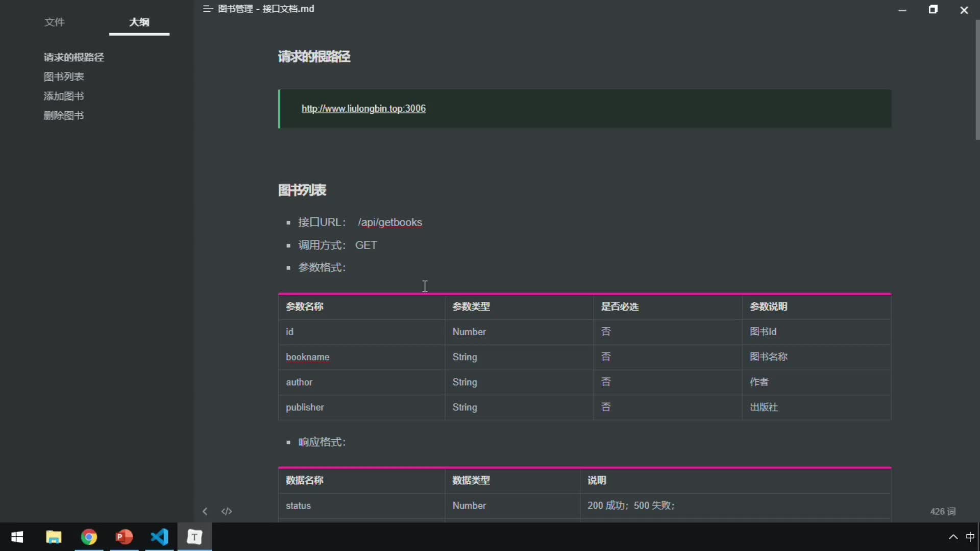Switch to the 大纲 tab in sidebar

[139, 22]
